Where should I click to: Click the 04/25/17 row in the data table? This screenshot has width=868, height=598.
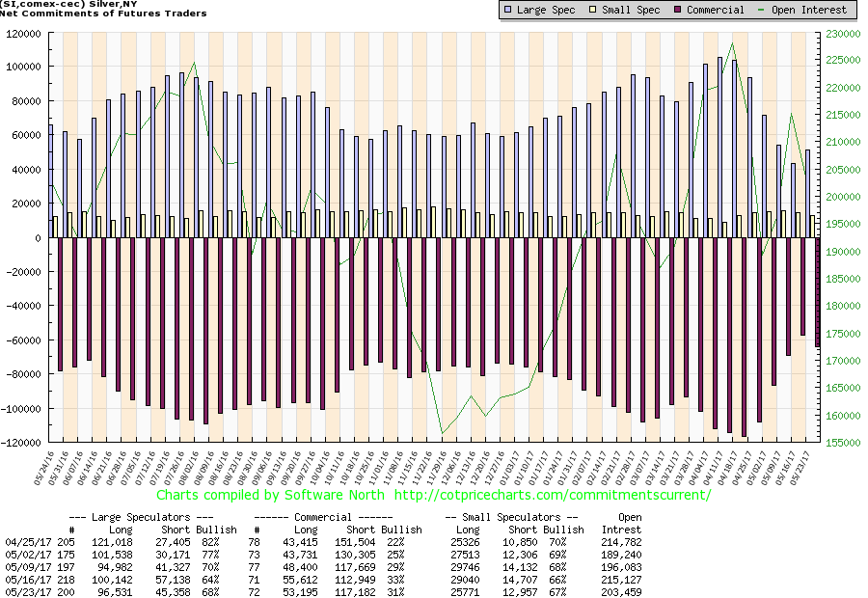(24, 542)
